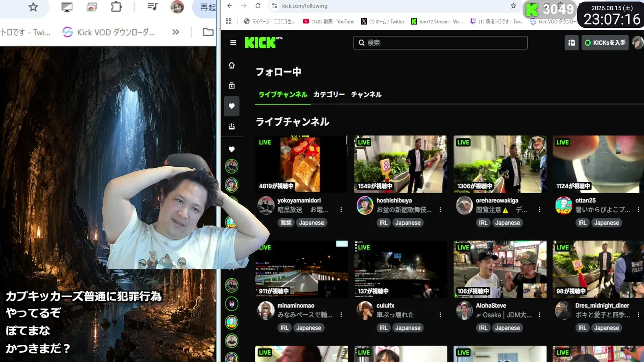Screen dimensions: 644x362
Task: Open yokoyamamidori's channel avatar
Action: (x=266, y=205)
